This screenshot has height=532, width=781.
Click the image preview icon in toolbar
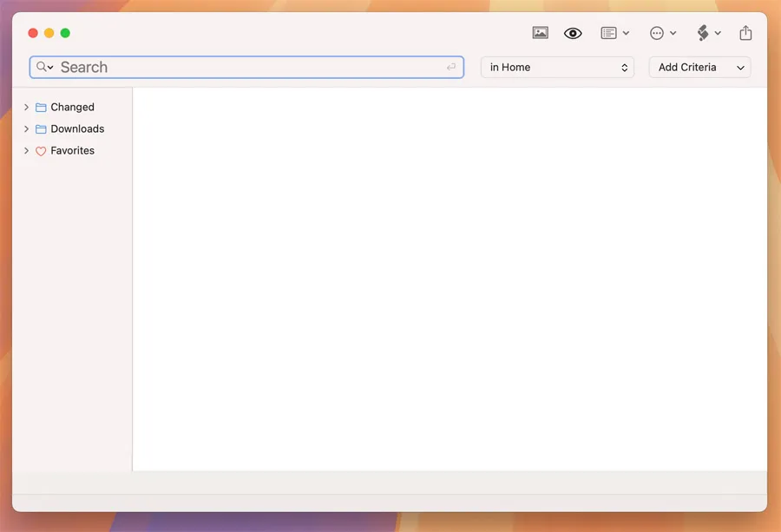[x=541, y=33]
